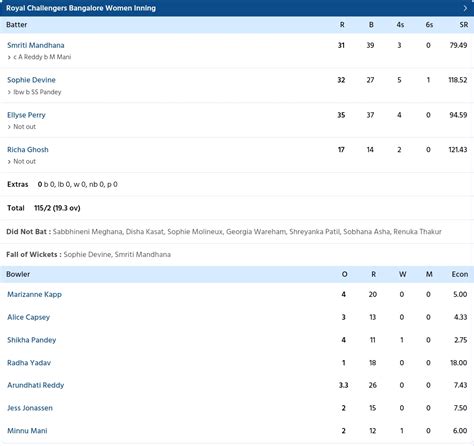Image resolution: width=474 pixels, height=446 pixels.
Task: Open Radha Yadav bowler profile
Action: pos(29,363)
